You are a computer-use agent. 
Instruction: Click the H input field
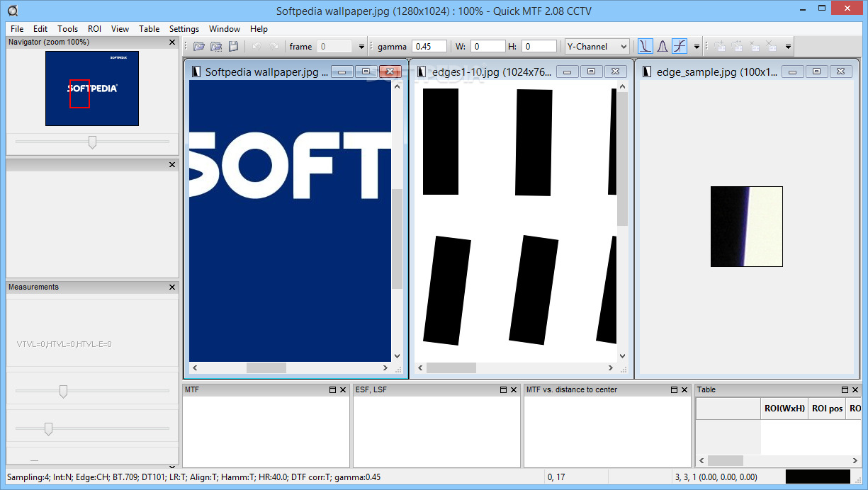click(539, 46)
